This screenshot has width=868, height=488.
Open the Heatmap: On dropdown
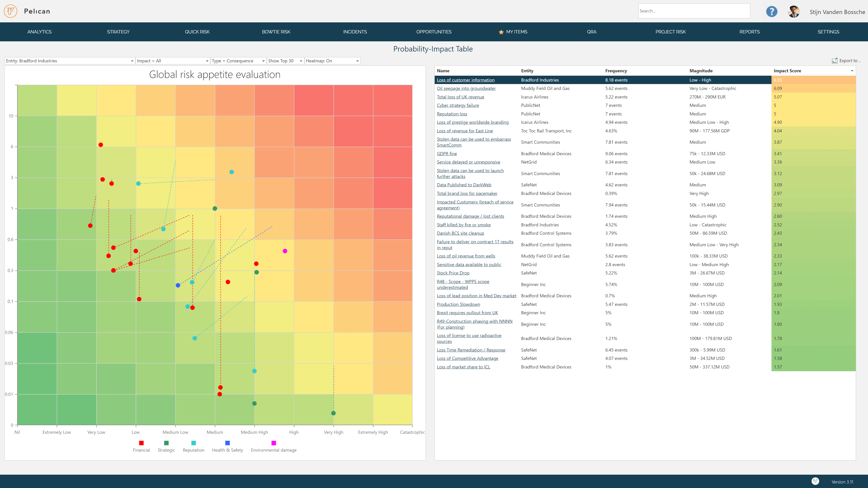click(332, 61)
